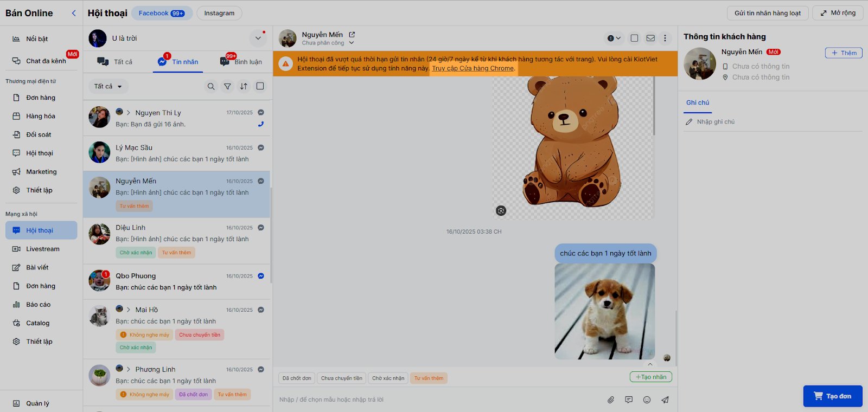The height and width of the screenshot is (412, 868).
Task: Open the puppy photo in the chat
Action: tap(605, 312)
